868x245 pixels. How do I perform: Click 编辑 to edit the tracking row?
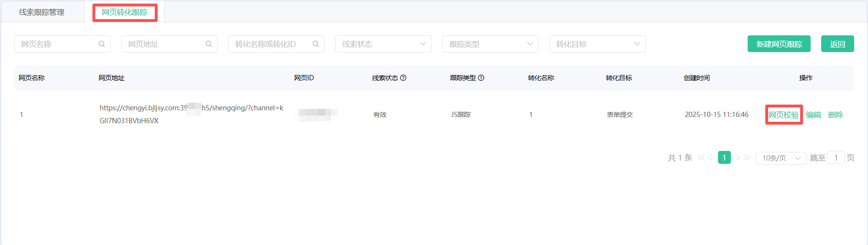[813, 115]
